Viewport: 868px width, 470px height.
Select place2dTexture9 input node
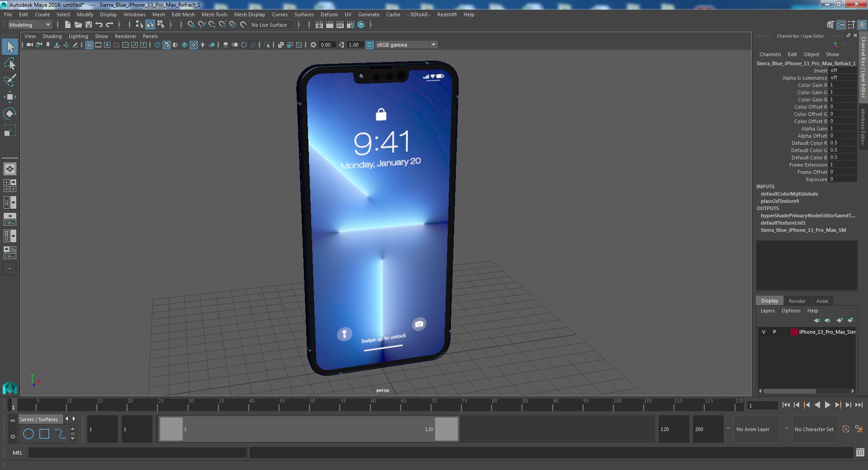click(x=779, y=201)
